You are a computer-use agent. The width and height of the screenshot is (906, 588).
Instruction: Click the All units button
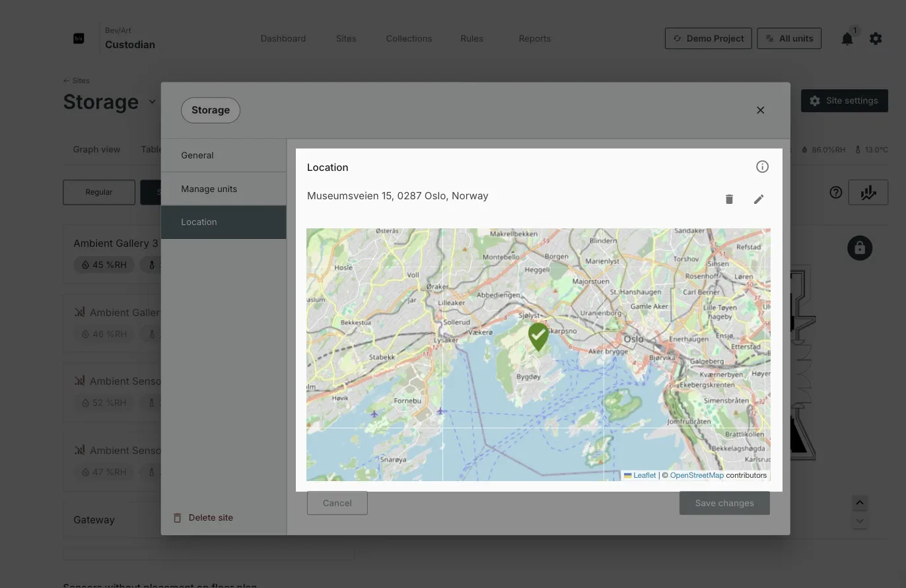point(789,38)
